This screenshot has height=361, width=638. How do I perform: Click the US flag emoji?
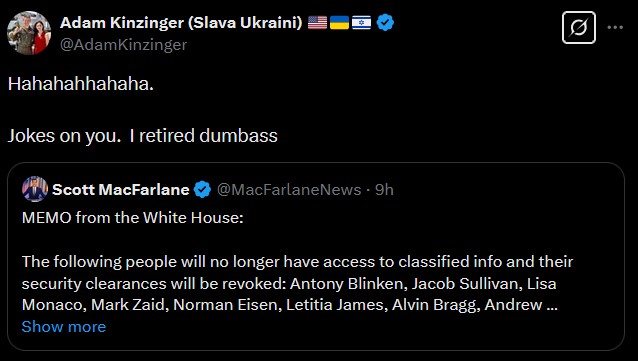pos(317,22)
